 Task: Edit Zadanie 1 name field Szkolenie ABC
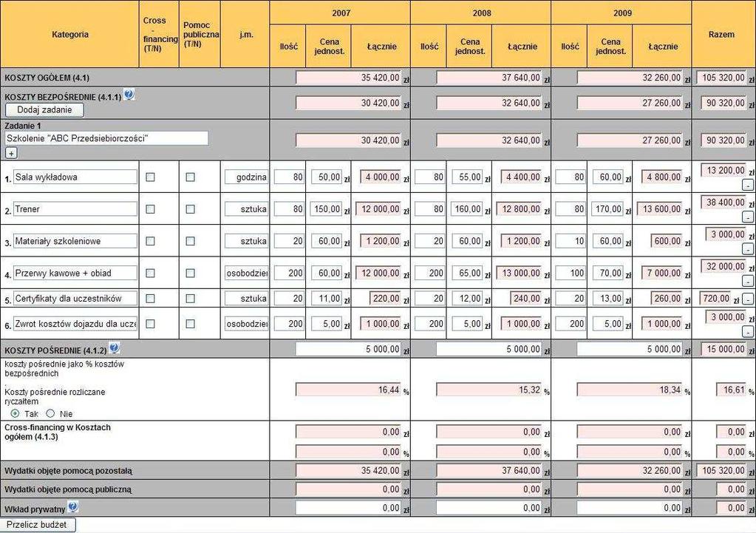(x=106, y=138)
